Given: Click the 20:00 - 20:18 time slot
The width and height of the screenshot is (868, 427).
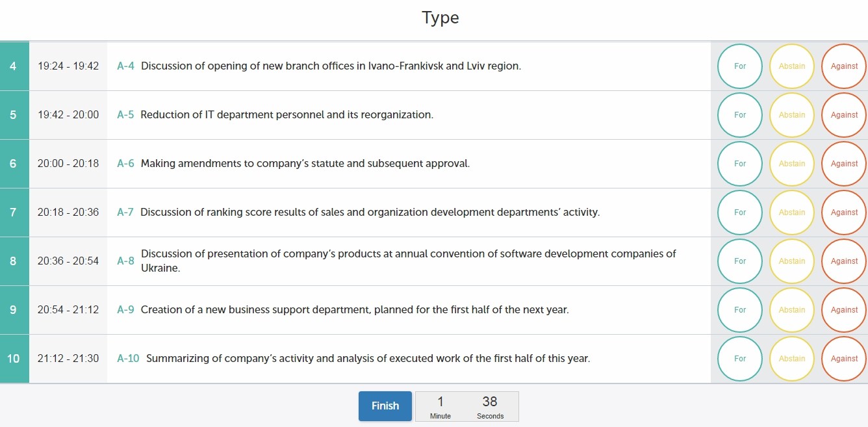Looking at the screenshot, I should [68, 164].
